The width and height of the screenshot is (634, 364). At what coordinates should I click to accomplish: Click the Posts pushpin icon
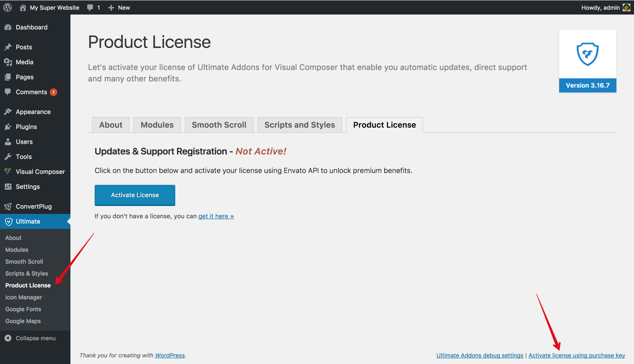(x=8, y=47)
